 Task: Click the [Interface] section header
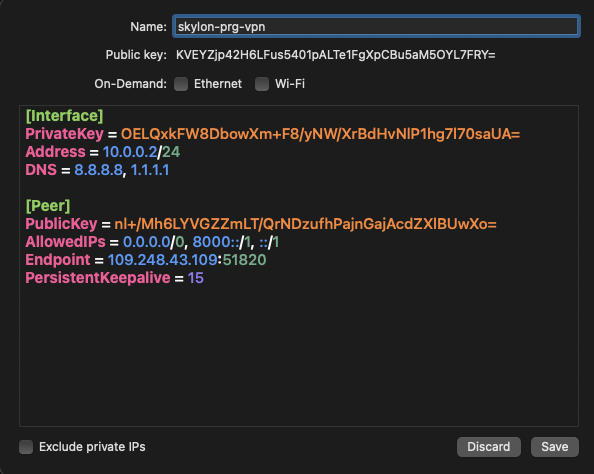point(64,116)
